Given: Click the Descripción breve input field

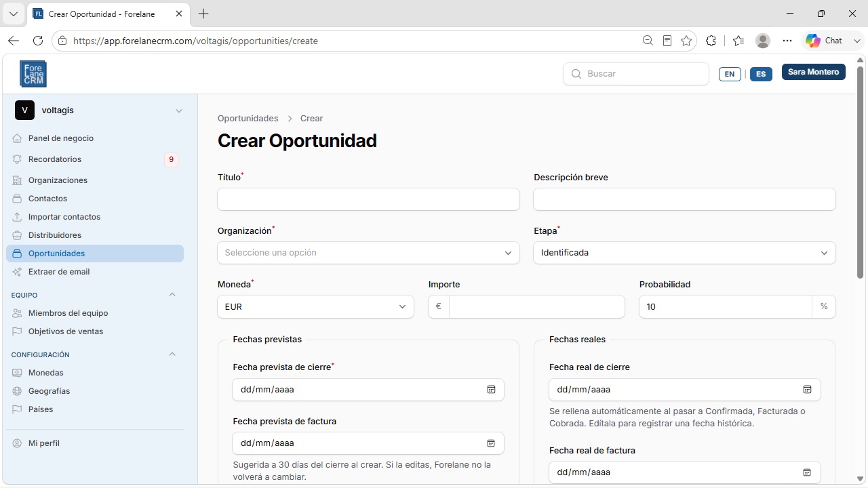Looking at the screenshot, I should [x=684, y=199].
